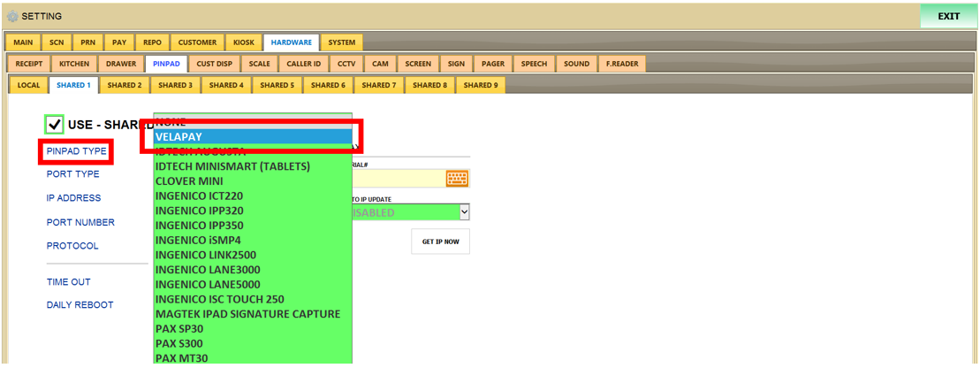Open the CALLER ID tab
Screen dimensions: 980x368
304,64
